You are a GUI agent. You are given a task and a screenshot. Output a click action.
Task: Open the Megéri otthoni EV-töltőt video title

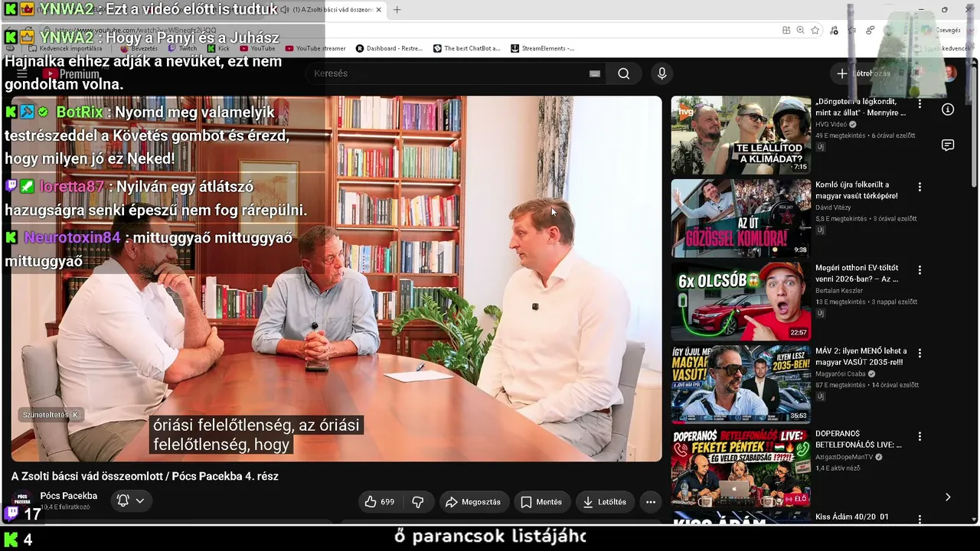point(857,273)
